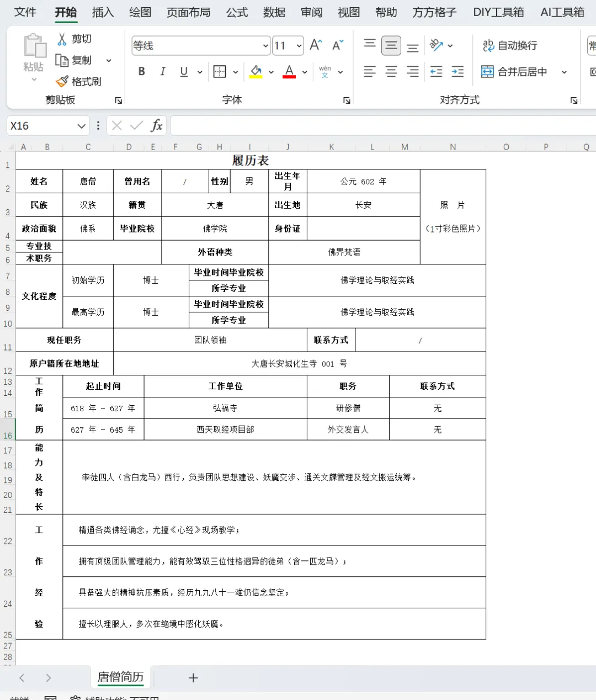This screenshot has width=596, height=700.
Task: Select the cell containing 西天取经项目部
Action: [225, 429]
